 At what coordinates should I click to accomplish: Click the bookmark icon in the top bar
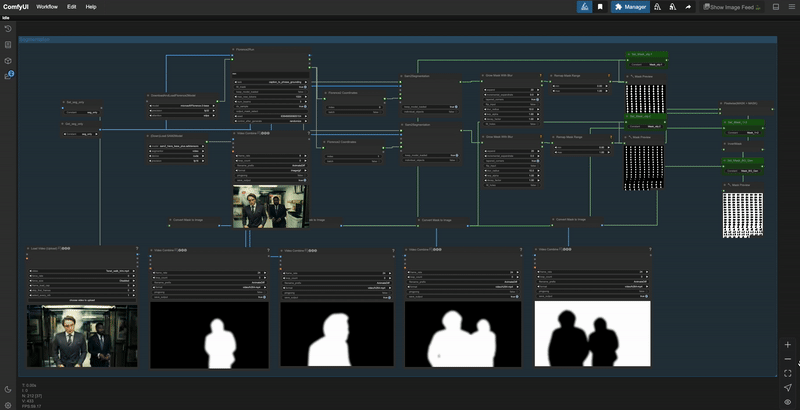(x=601, y=7)
